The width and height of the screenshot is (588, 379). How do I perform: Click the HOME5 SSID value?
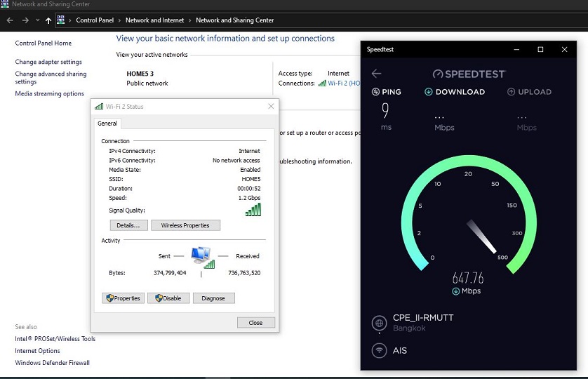point(251,180)
